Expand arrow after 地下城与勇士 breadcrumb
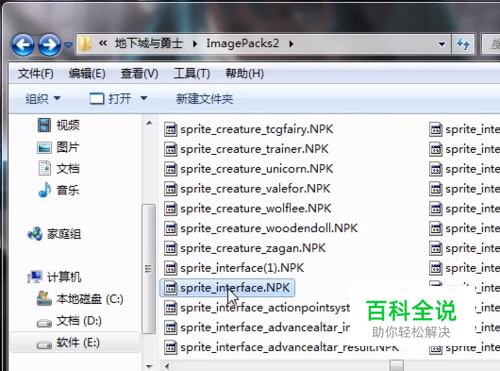 (195, 44)
